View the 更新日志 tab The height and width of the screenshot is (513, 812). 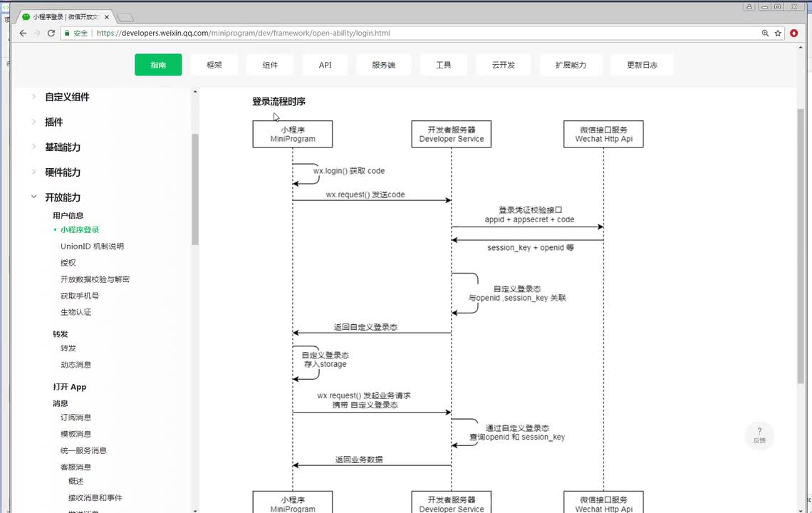point(642,65)
